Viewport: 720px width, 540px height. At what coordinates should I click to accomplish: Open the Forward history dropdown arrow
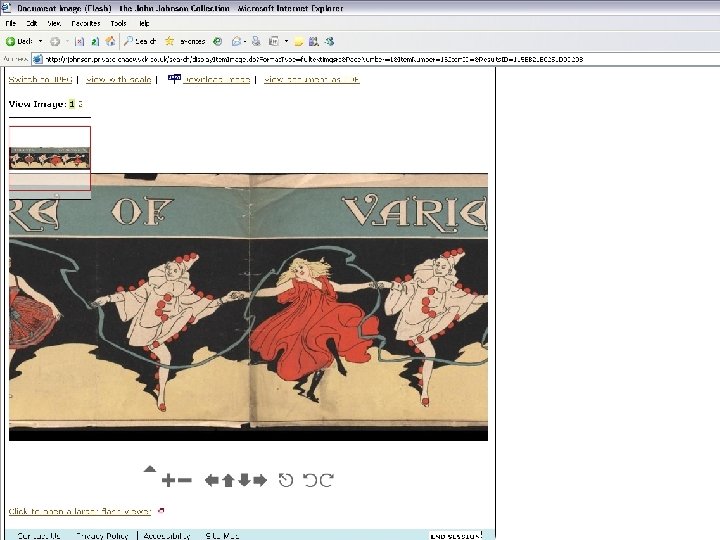tap(67, 41)
